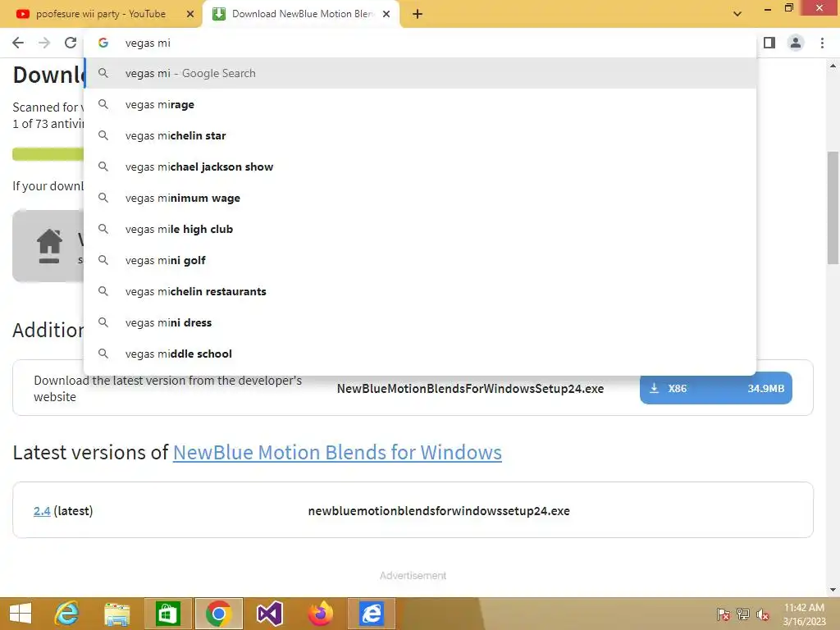Viewport: 840px width, 630px height.
Task: Select the 'vegas mile high club' suggestion
Action: click(x=421, y=229)
